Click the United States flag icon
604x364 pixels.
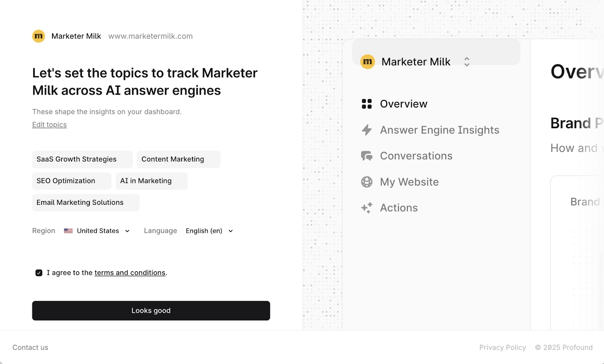(x=68, y=231)
